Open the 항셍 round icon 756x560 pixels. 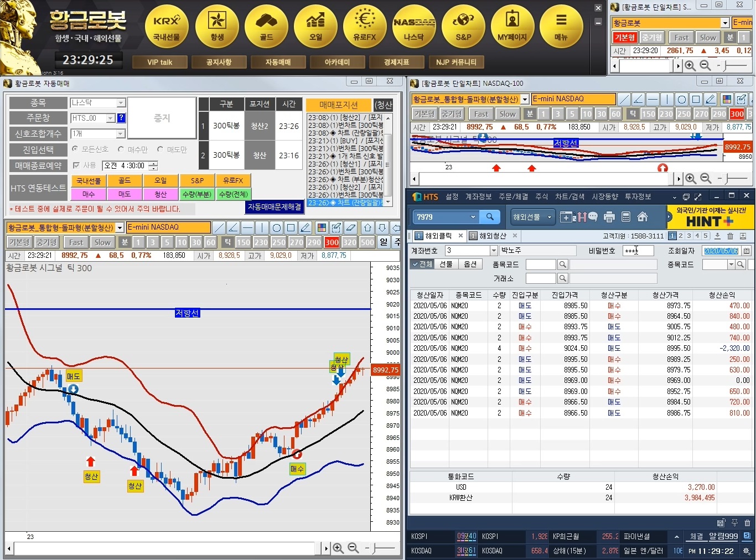tap(217, 27)
